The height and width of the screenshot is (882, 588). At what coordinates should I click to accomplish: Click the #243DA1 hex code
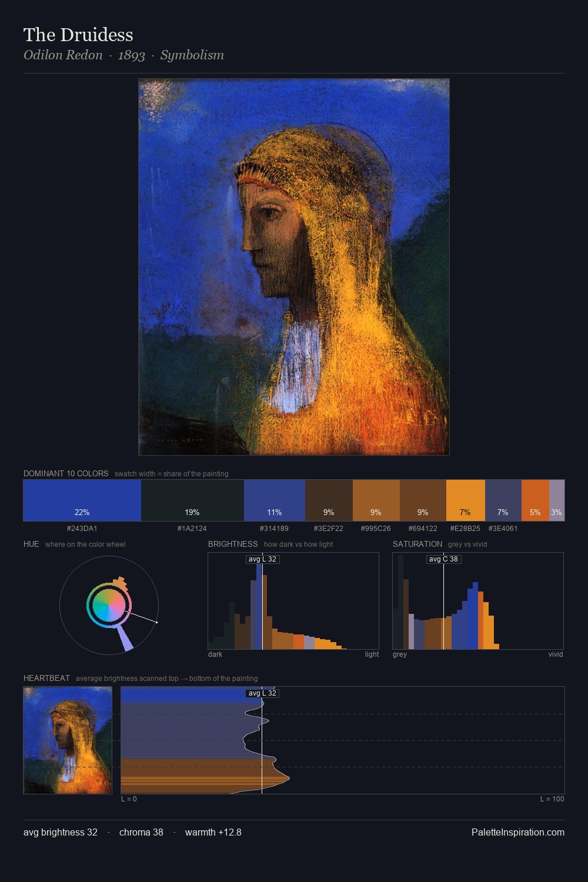pyautogui.click(x=82, y=529)
